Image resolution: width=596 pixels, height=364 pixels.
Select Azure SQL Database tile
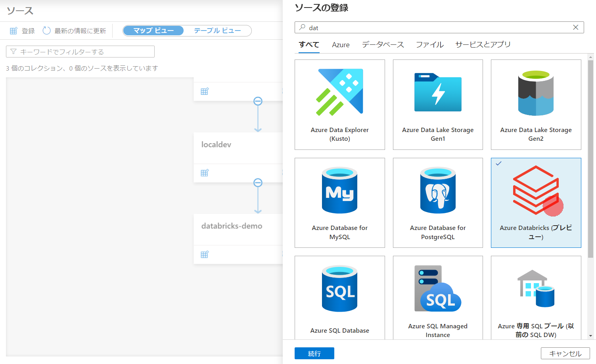339,297
